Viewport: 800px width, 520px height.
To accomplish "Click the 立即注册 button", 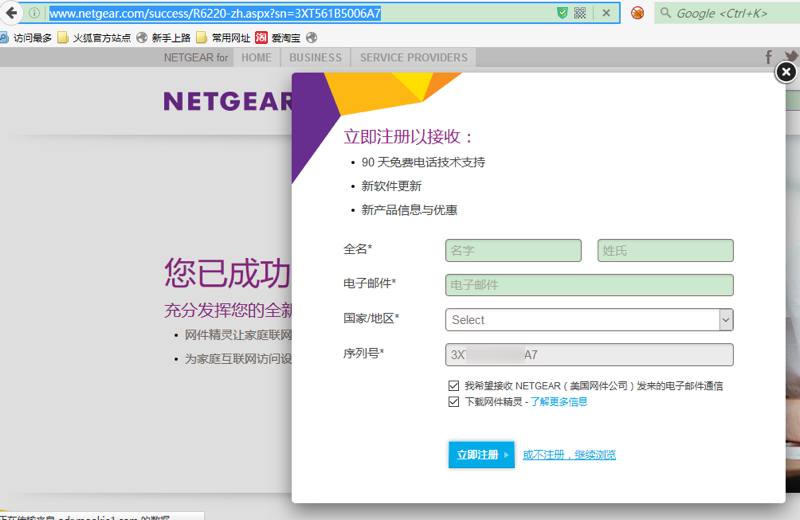I will coord(481,455).
